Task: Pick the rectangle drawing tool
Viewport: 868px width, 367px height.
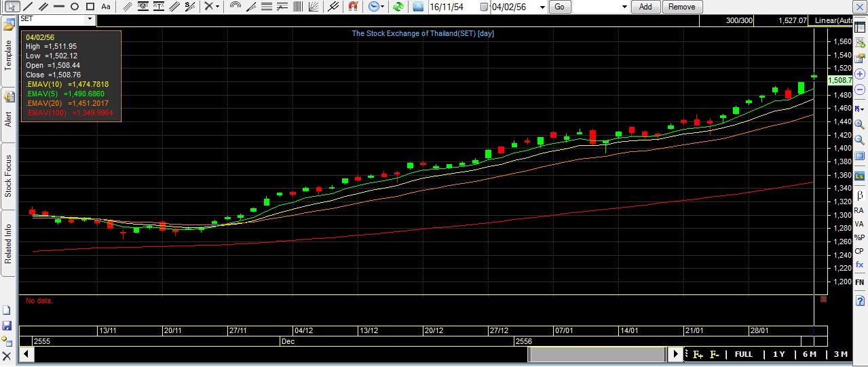Action: (90, 7)
